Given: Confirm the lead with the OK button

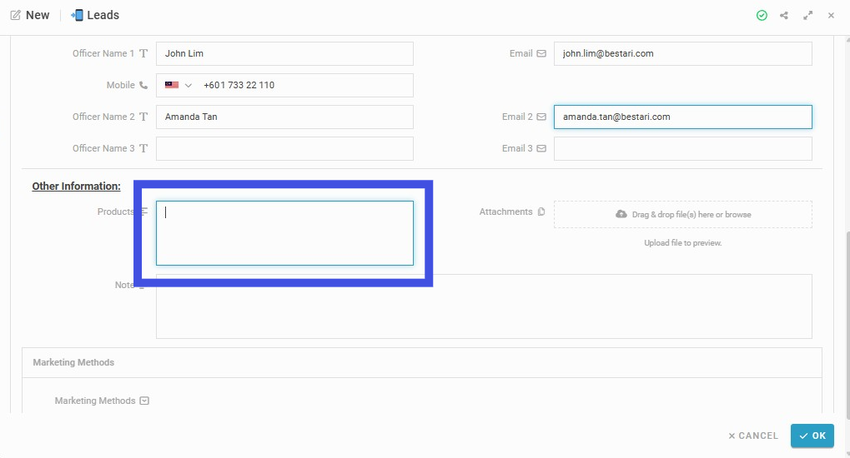Looking at the screenshot, I should point(812,436).
